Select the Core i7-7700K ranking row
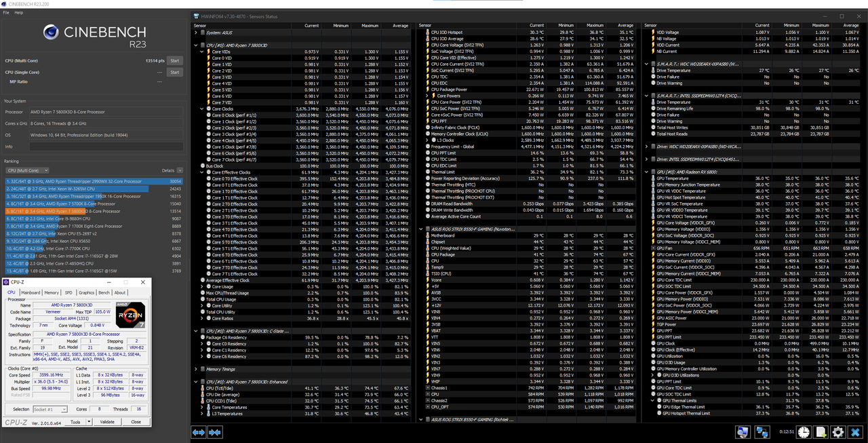868x443 pixels. 93,248
